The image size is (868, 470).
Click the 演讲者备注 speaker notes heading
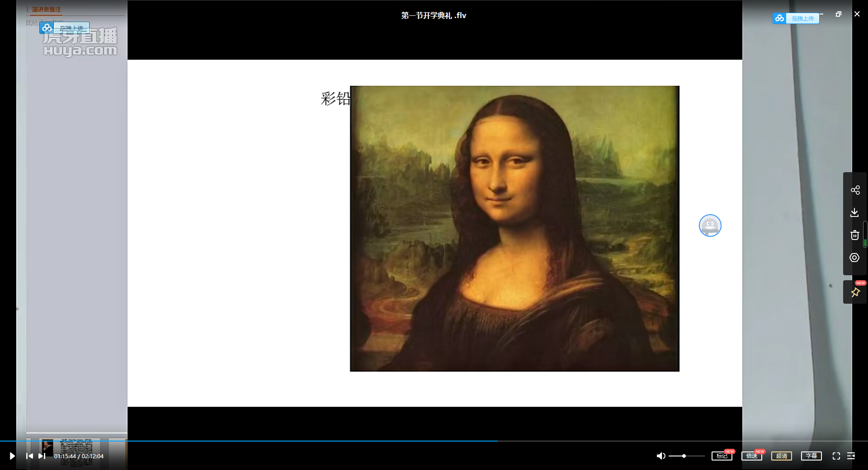click(46, 9)
